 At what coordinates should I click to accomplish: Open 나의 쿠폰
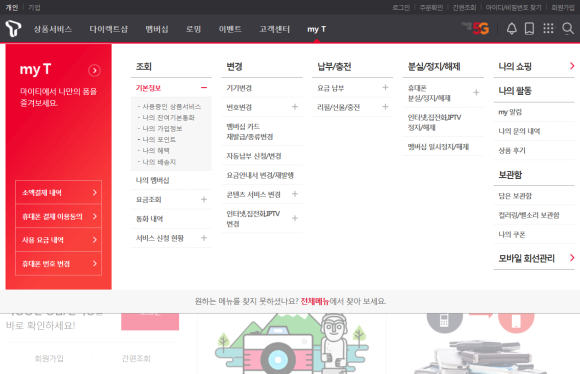512,234
